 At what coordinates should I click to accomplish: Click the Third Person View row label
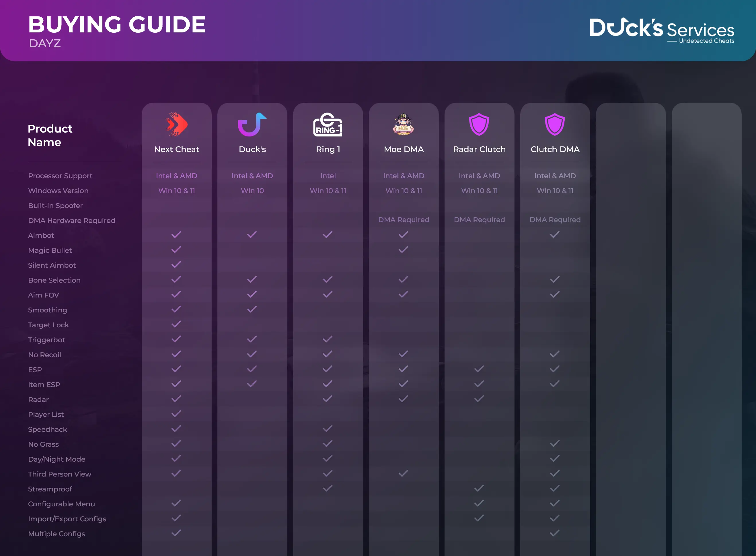tap(60, 474)
